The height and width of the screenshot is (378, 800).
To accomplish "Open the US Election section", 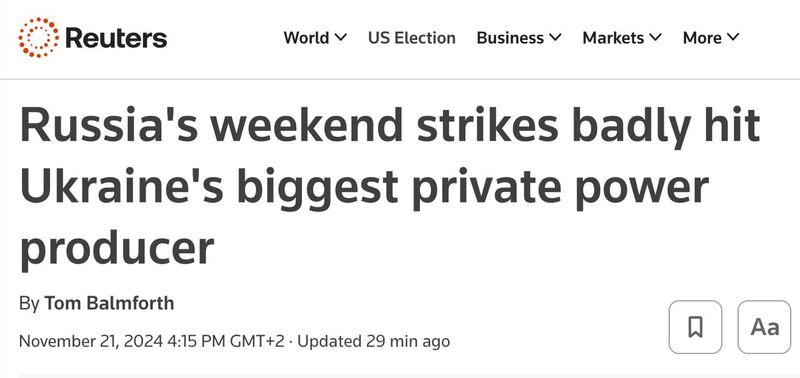I will click(412, 38).
